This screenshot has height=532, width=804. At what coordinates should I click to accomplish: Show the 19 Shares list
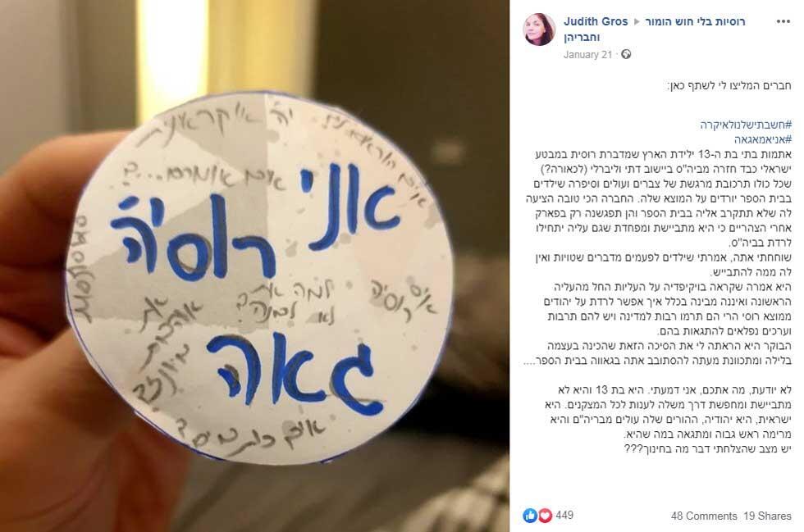pos(768,516)
